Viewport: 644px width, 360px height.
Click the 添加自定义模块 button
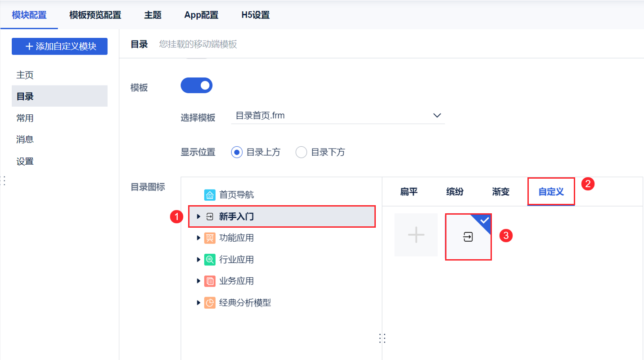(59, 46)
